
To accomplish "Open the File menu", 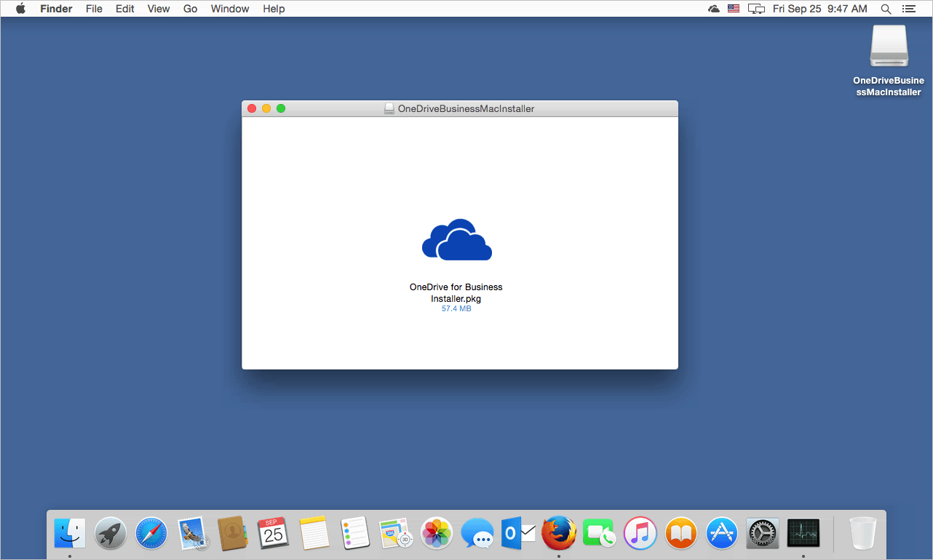I will point(94,9).
